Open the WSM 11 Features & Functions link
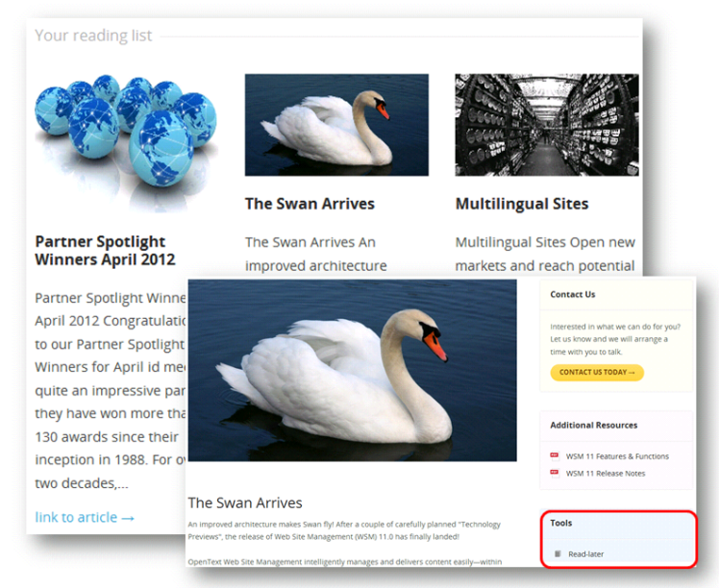 coord(617,456)
